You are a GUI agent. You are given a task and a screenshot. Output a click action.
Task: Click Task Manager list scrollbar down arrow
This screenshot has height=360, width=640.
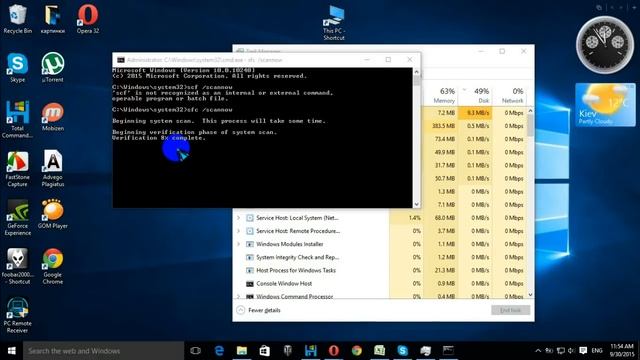point(530,295)
